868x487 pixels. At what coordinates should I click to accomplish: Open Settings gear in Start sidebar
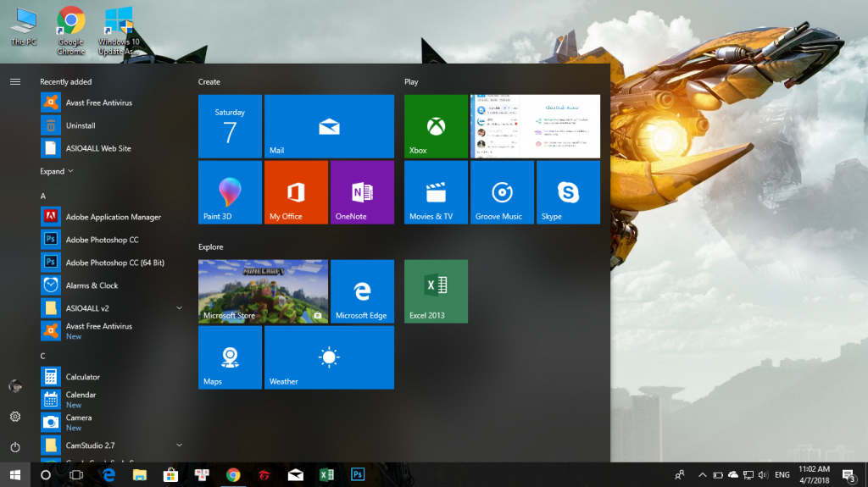coord(14,417)
